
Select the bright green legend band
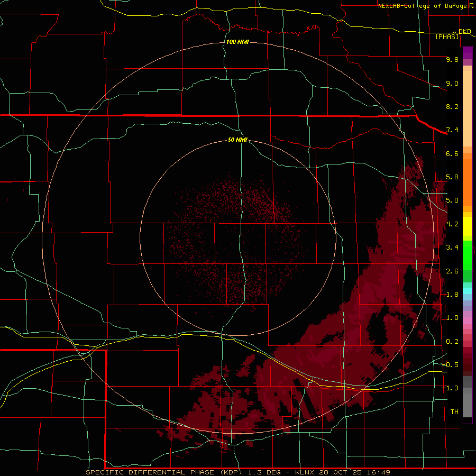point(467,255)
